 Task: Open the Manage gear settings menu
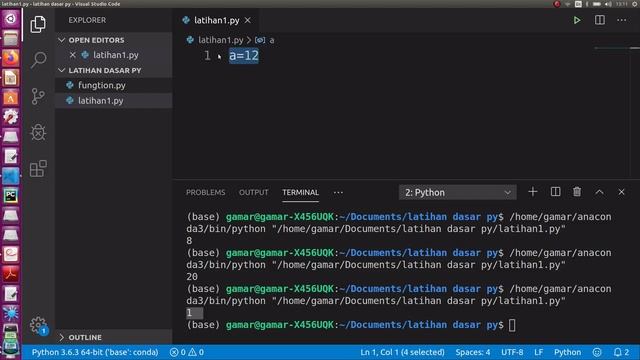click(38, 325)
